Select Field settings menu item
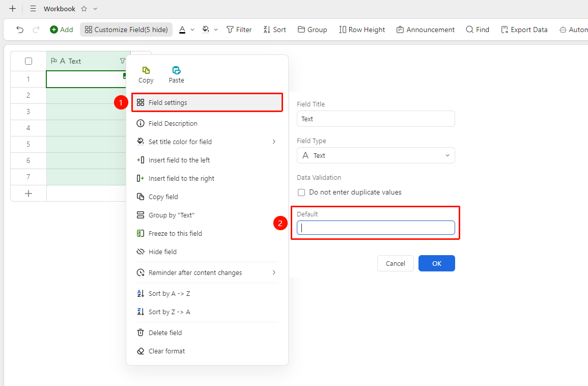Screen dimensions: 588x386 [207, 102]
